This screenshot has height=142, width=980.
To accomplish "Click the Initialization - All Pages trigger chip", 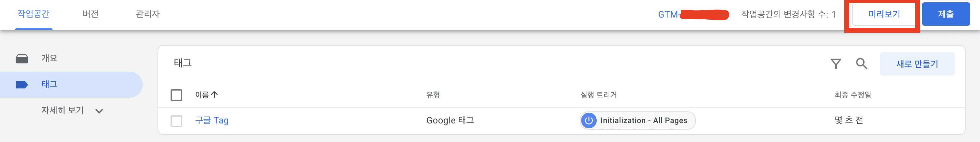I will pos(637,121).
